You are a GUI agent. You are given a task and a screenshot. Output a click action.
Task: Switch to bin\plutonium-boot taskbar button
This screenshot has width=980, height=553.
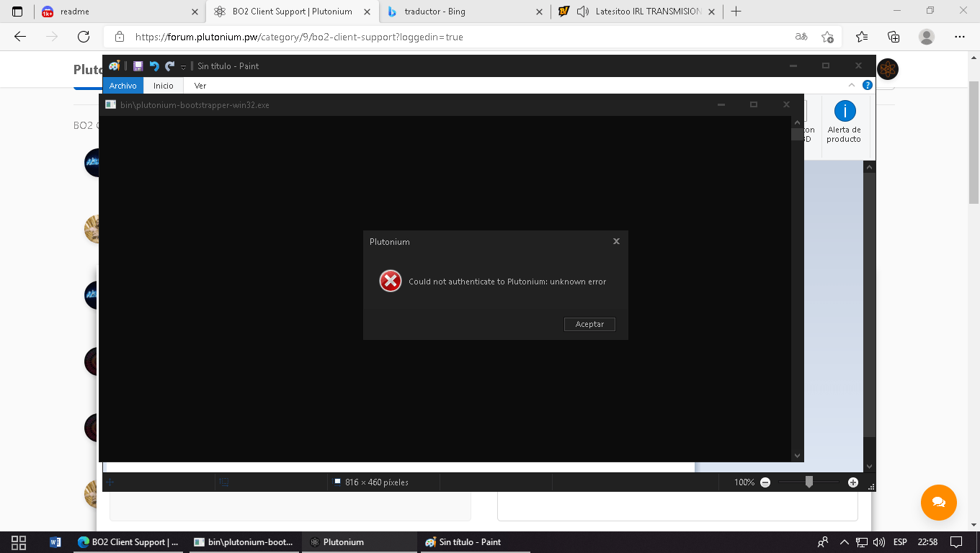(244, 542)
